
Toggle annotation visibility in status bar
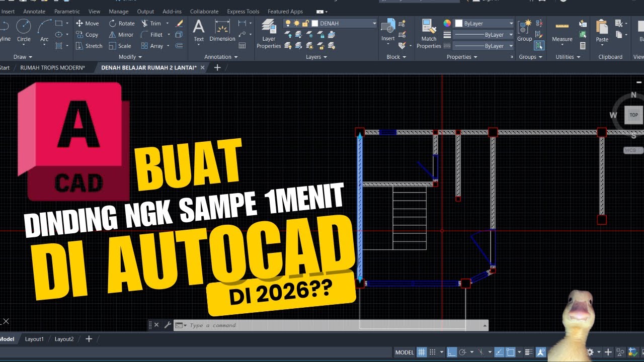click(541, 352)
